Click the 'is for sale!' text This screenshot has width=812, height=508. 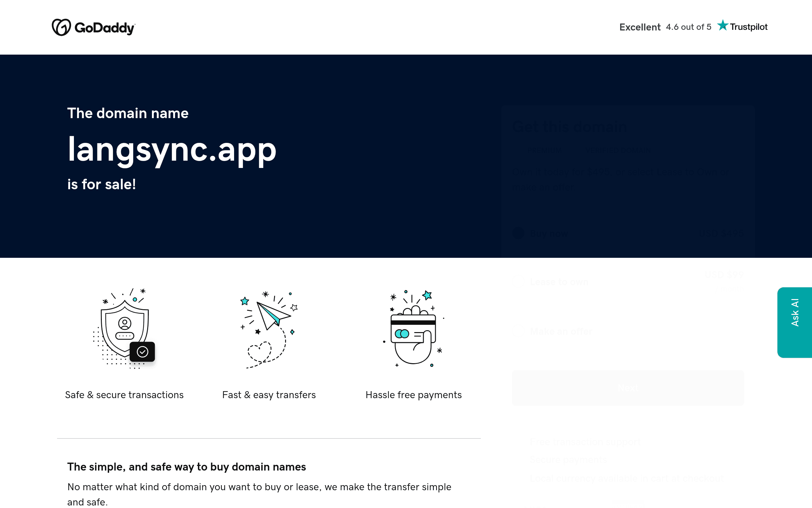click(102, 184)
